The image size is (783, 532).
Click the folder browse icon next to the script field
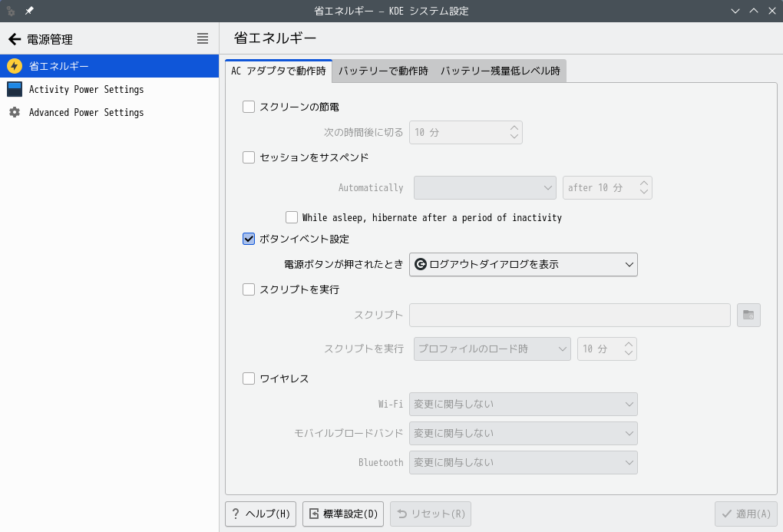pos(748,316)
